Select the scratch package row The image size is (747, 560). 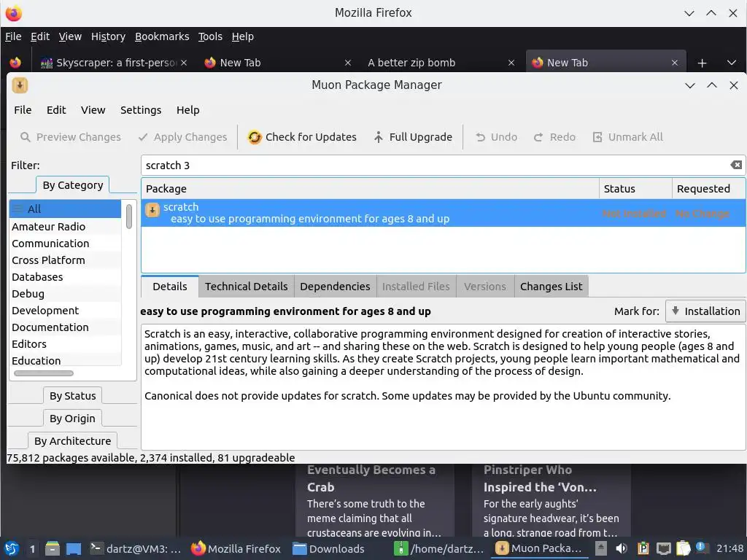click(444, 213)
